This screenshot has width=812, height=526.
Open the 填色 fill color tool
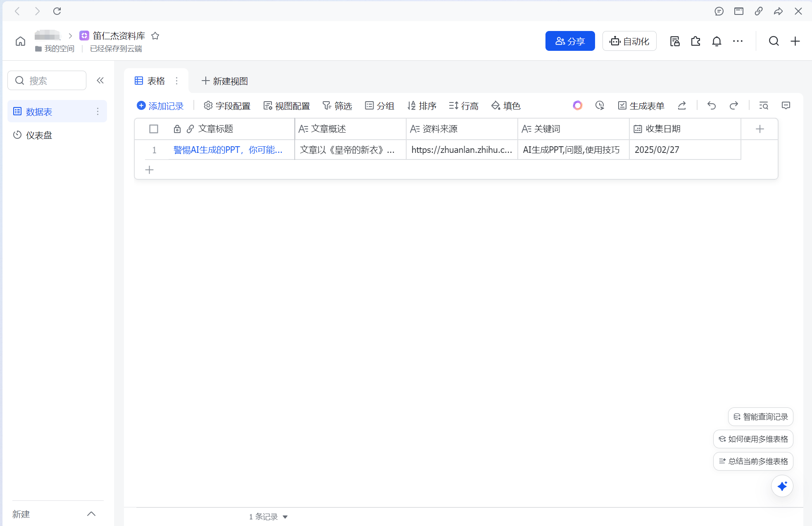[x=506, y=106]
